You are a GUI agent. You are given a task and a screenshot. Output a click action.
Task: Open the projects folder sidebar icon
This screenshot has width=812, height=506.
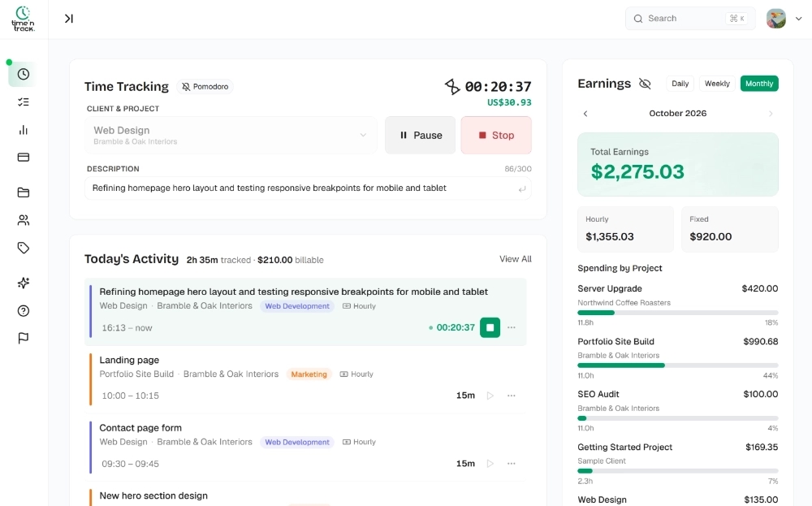pyautogui.click(x=24, y=192)
